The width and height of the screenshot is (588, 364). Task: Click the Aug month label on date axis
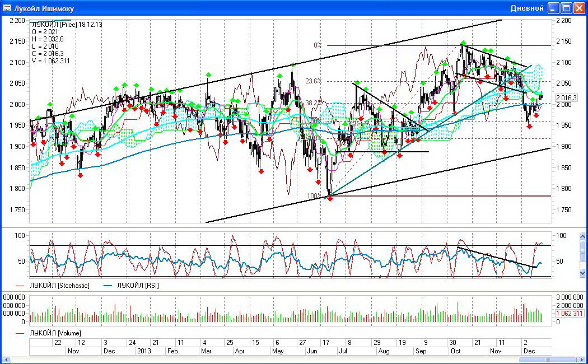click(x=384, y=351)
